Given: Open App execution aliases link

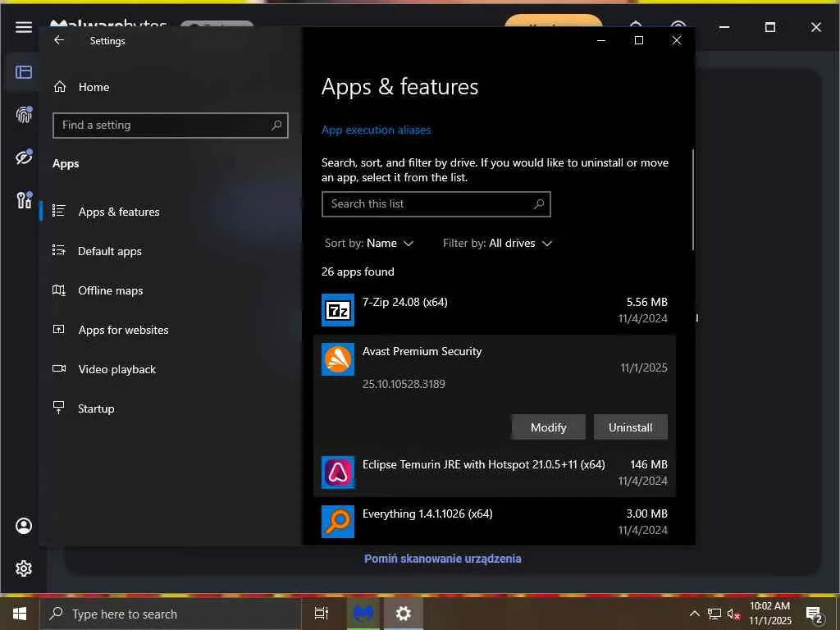Looking at the screenshot, I should pyautogui.click(x=376, y=130).
